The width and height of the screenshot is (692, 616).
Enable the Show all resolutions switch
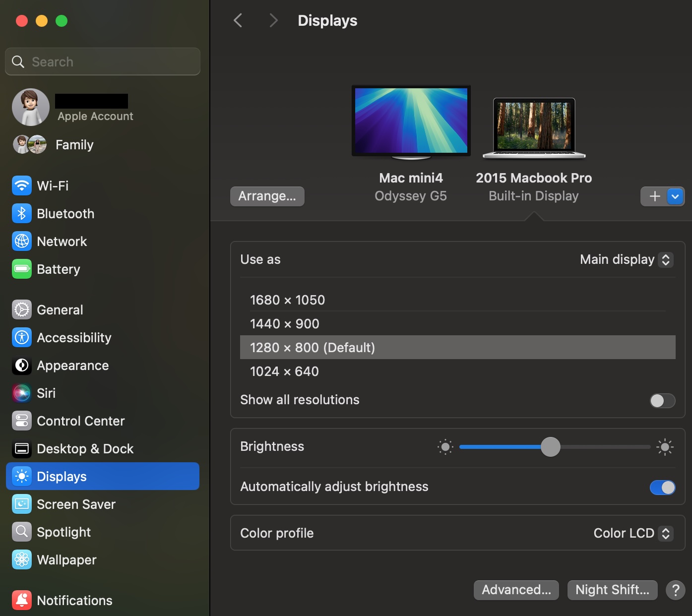662,400
